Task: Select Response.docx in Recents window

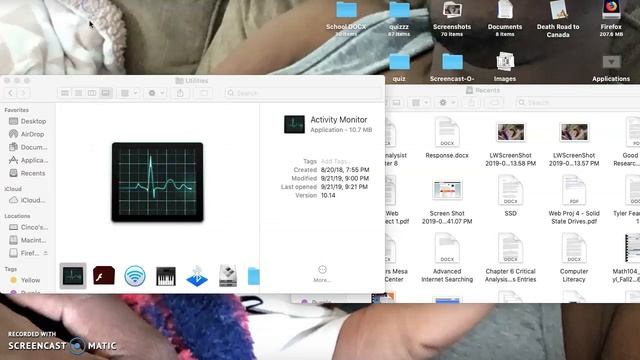Action: coord(447,138)
